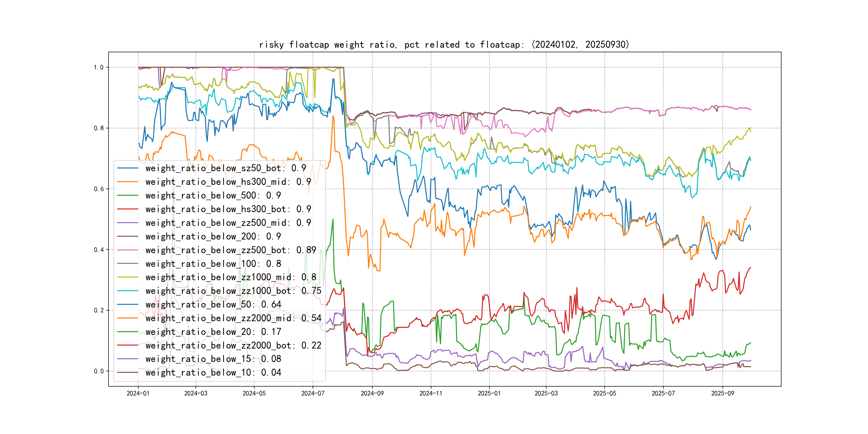Click the 0.8 y-axis tick label

[99, 128]
